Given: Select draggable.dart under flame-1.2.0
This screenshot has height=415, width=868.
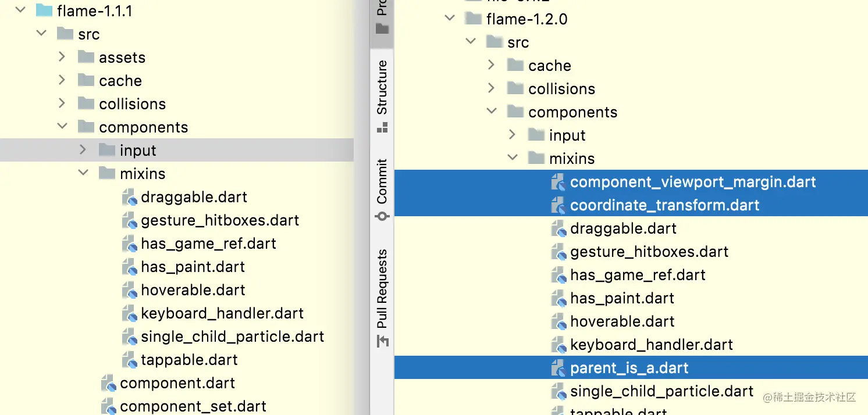Looking at the screenshot, I should [x=623, y=228].
